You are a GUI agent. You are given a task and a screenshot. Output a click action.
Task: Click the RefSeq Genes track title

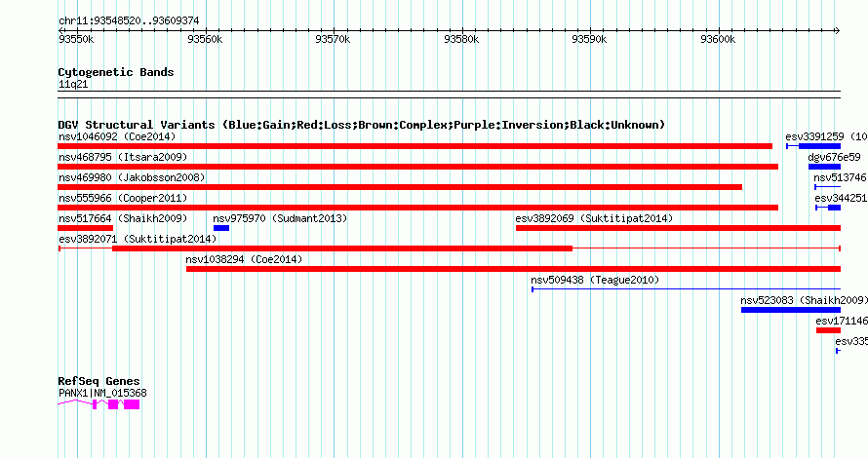pyautogui.click(x=99, y=381)
